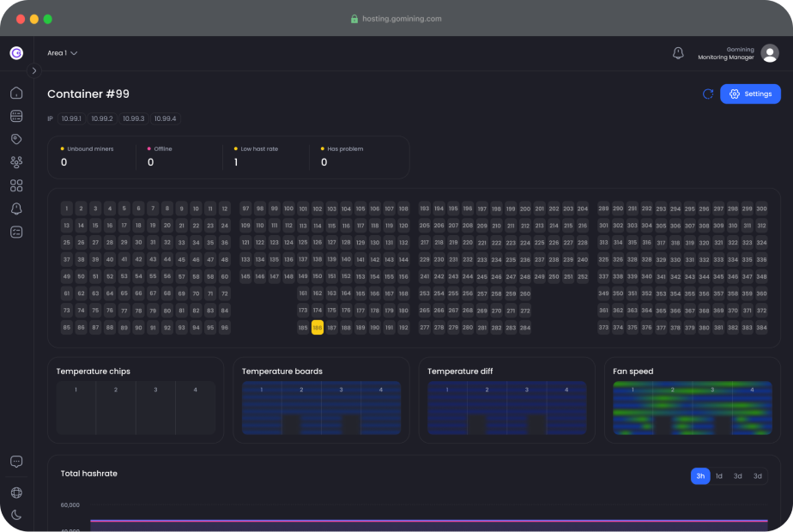Select miner slot 193
This screenshot has height=532, width=793.
(x=424, y=209)
